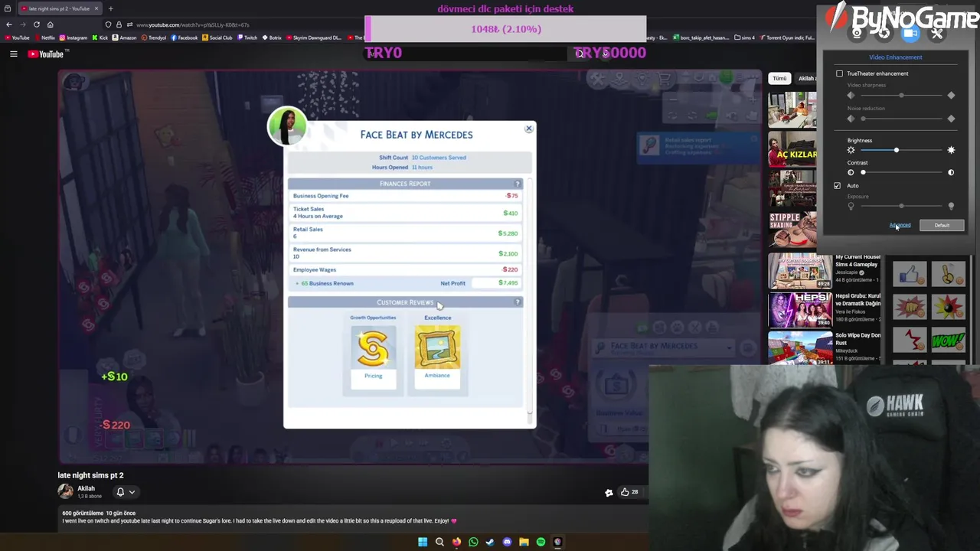Go back with the browser back arrow
This screenshot has width=980, height=551.
point(9,24)
